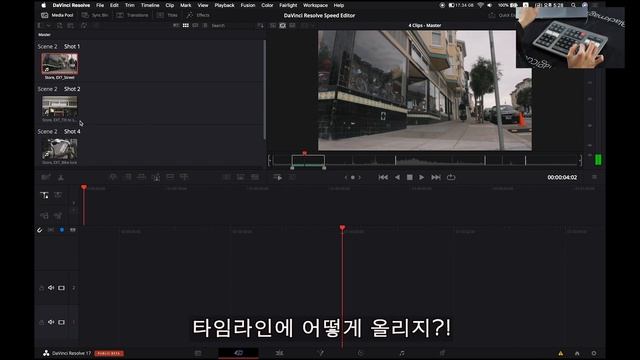
Task: Mute audio on track 1
Action: (51, 322)
